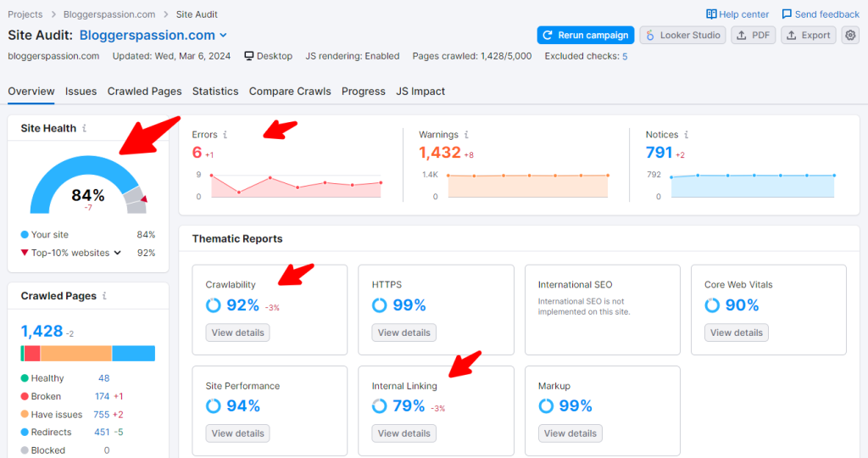Open the Help center link

click(737, 14)
